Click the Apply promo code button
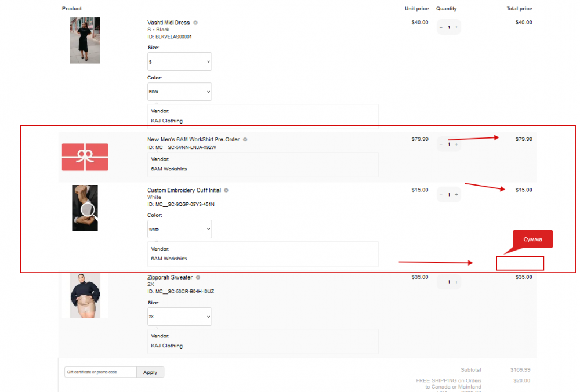This screenshot has width=580, height=392. point(150,372)
